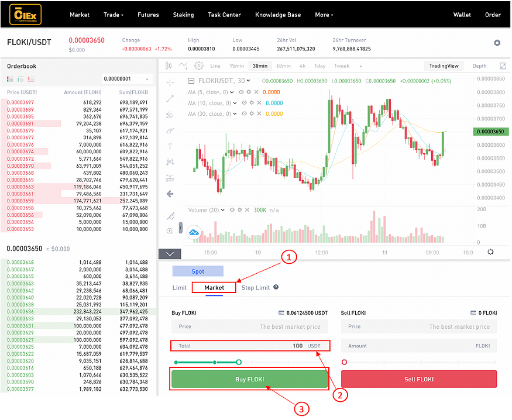Switch to the Stop Limit tab
This screenshot has height=420, width=512.
coord(256,287)
